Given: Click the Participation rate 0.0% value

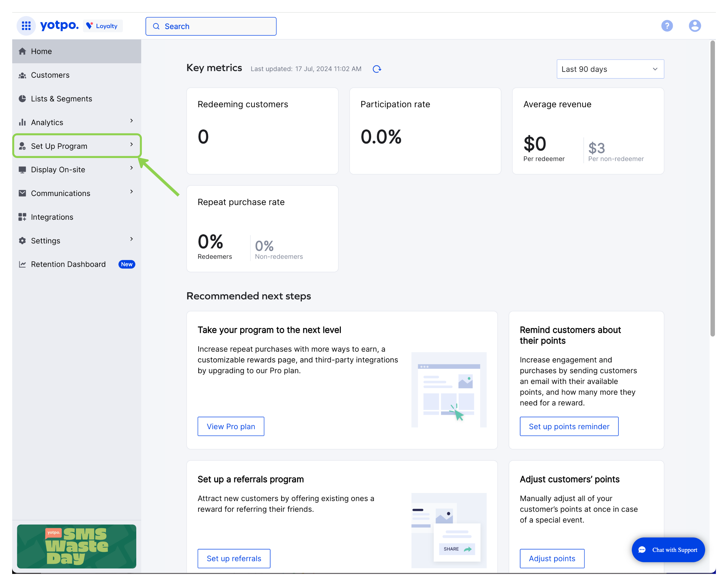Looking at the screenshot, I should (381, 136).
